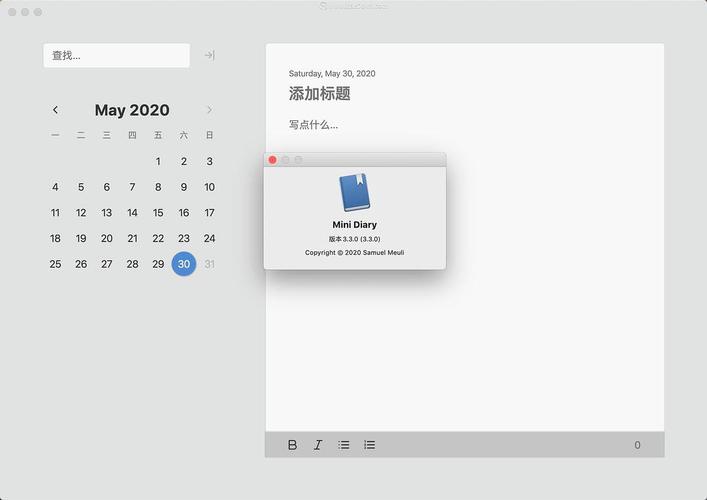Click the May 2020 month heading
The height and width of the screenshot is (500, 707).
click(x=132, y=110)
